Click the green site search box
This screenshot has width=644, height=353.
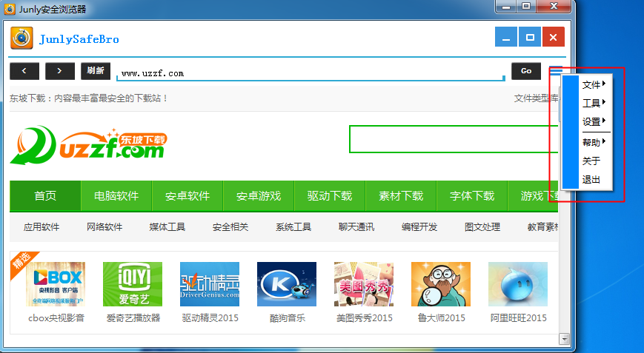coord(454,139)
